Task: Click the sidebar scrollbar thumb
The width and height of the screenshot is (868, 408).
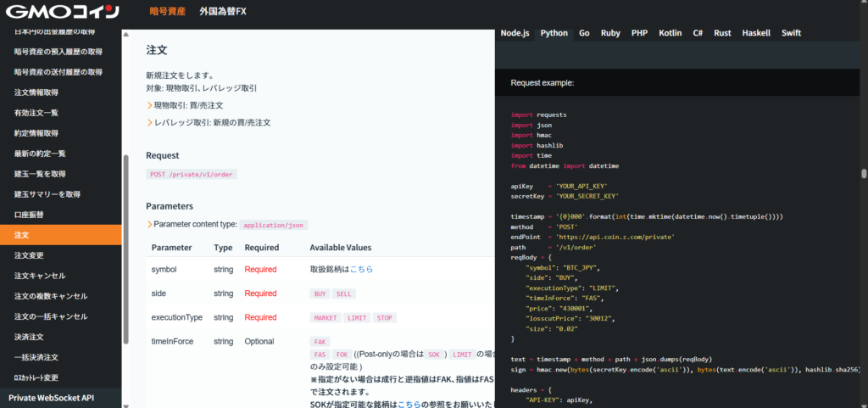Action: 125,249
